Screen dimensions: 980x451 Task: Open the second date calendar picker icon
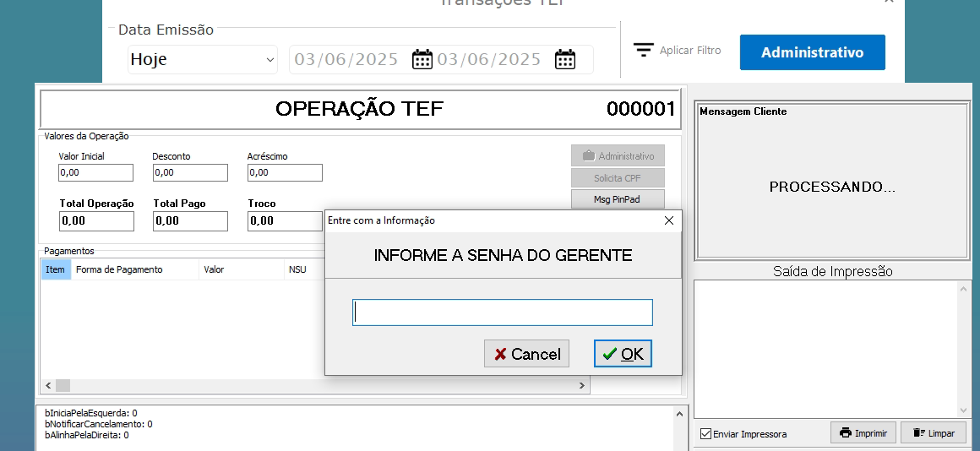564,59
